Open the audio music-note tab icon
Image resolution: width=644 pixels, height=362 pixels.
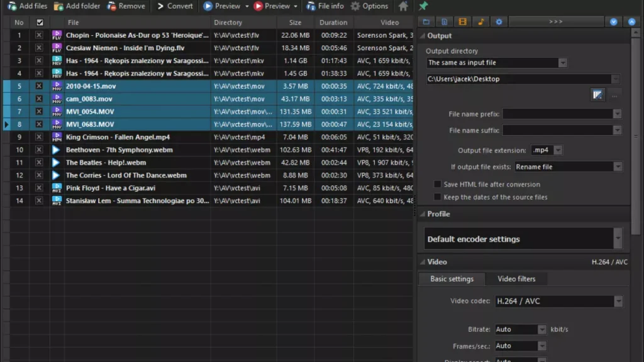click(x=481, y=22)
